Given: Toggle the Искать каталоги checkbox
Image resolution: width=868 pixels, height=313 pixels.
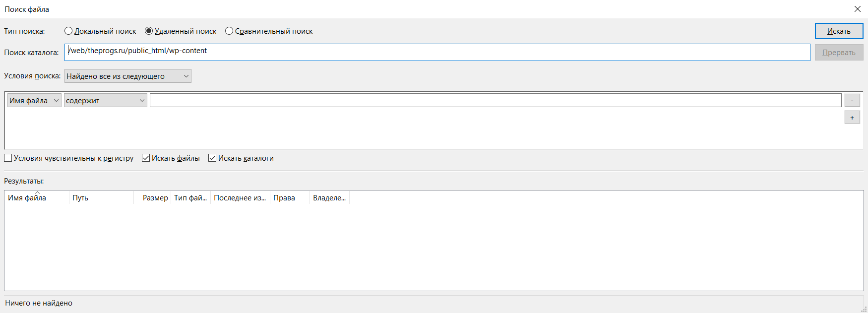Looking at the screenshot, I should tap(212, 158).
